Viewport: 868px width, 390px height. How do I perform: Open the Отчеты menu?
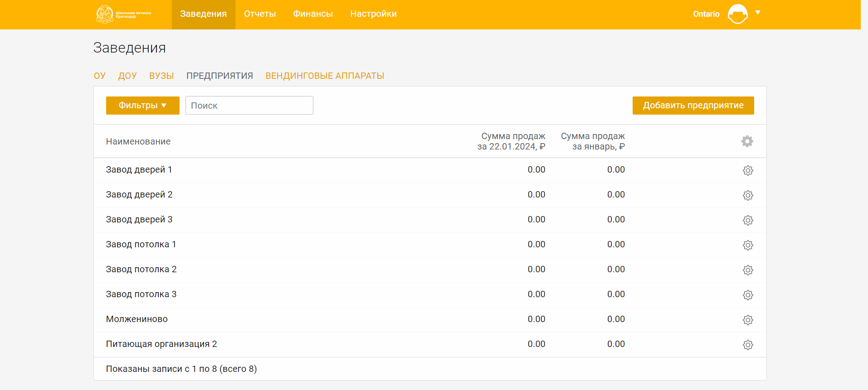point(260,14)
